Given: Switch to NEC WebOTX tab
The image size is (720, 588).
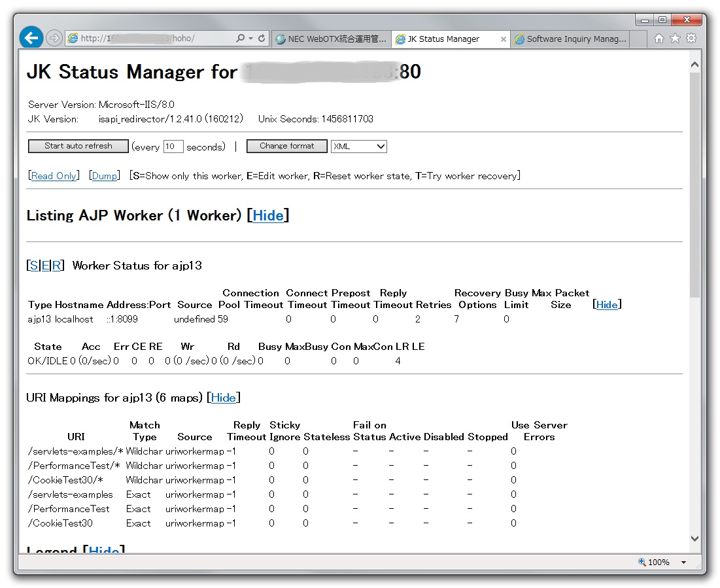Looking at the screenshot, I should pyautogui.click(x=331, y=39).
